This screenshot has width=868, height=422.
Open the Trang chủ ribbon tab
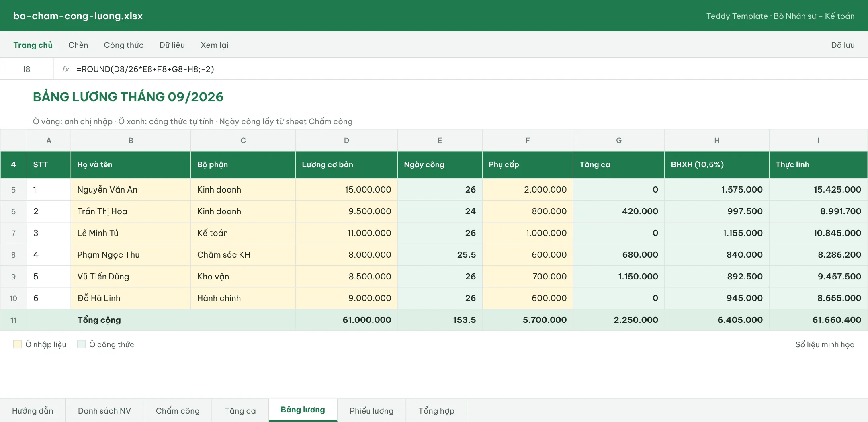point(33,45)
